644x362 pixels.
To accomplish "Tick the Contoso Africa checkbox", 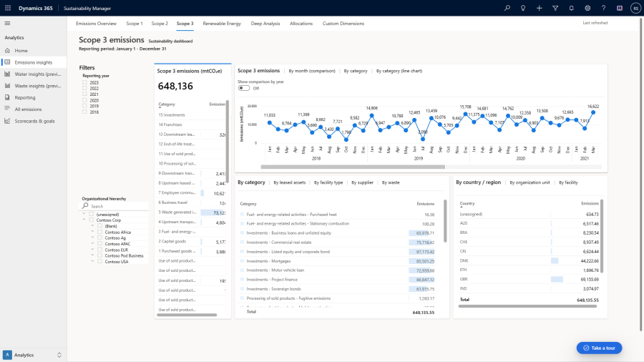I will [x=99, y=233].
